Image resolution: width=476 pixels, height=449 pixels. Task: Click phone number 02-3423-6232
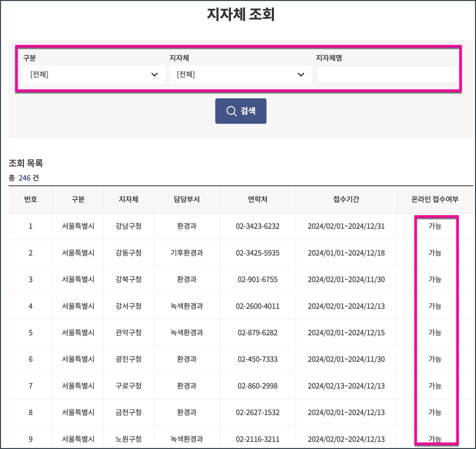coord(257,226)
